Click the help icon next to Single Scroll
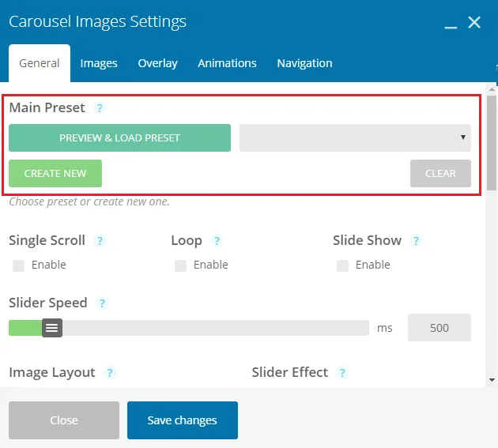Screen dimensions: 498x448 100,241
